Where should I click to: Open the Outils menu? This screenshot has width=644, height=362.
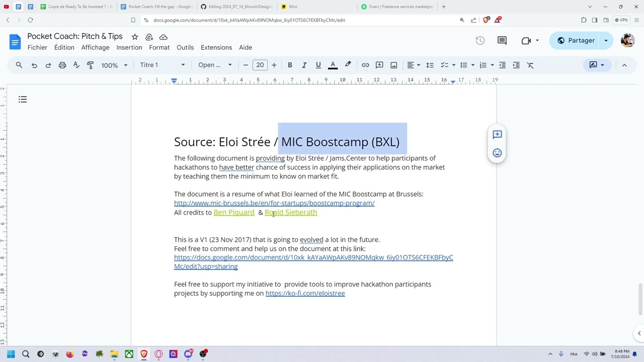185,47
